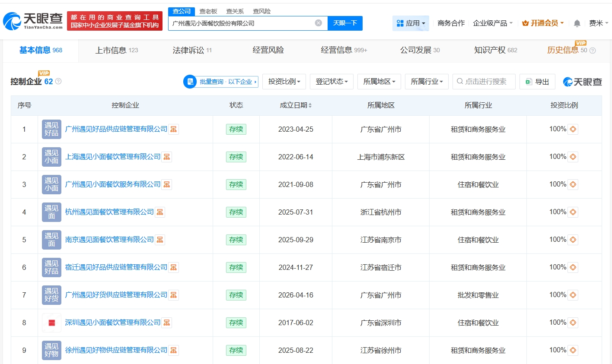The height and width of the screenshot is (364, 612).
Task: Switch to the 查风险 search tab
Action: coord(262,11)
